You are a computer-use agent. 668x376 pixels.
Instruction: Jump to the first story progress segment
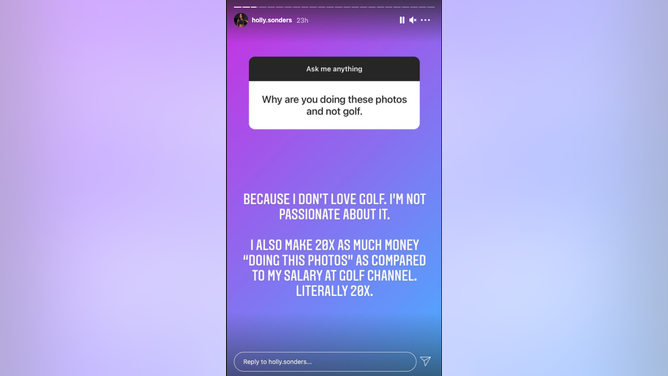pos(237,7)
